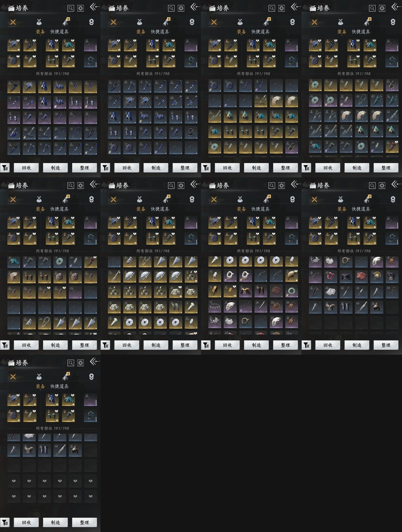Click the search magnifier in the first panel
The image size is (402, 532).
point(71,8)
